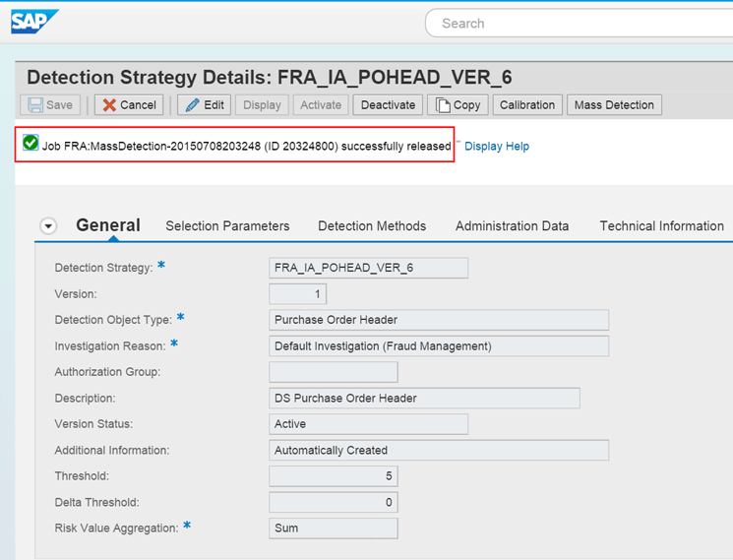733x560 pixels.
Task: Click the Detection Strategy field
Action: [368, 268]
